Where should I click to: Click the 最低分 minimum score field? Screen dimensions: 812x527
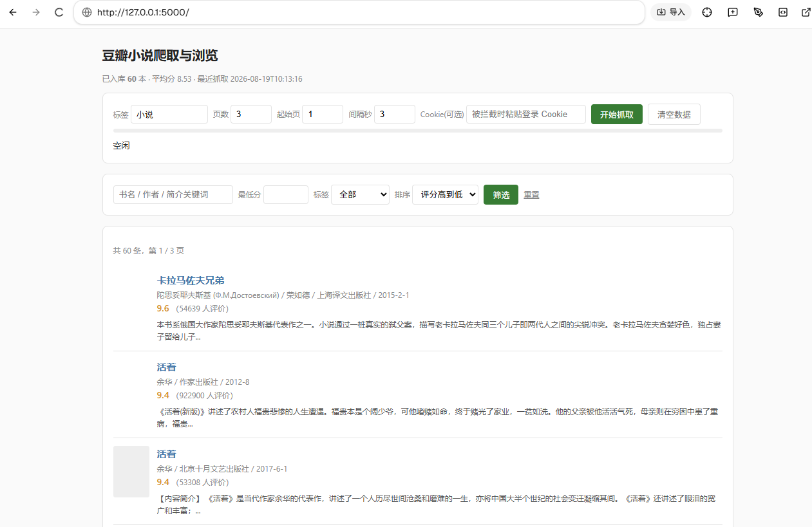(x=286, y=195)
